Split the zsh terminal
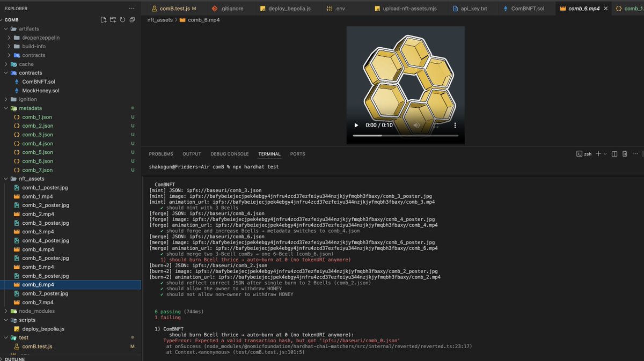 point(614,153)
